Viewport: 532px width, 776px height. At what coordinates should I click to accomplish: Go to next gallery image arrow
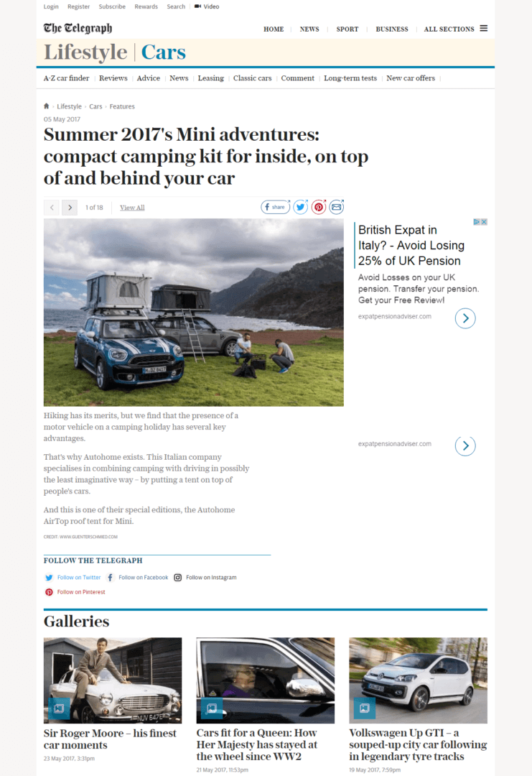[70, 208]
